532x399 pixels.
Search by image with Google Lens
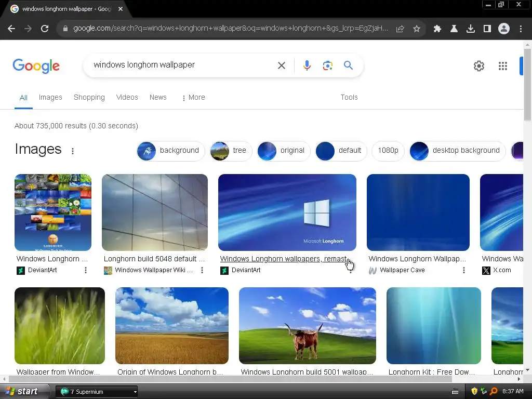click(x=327, y=65)
